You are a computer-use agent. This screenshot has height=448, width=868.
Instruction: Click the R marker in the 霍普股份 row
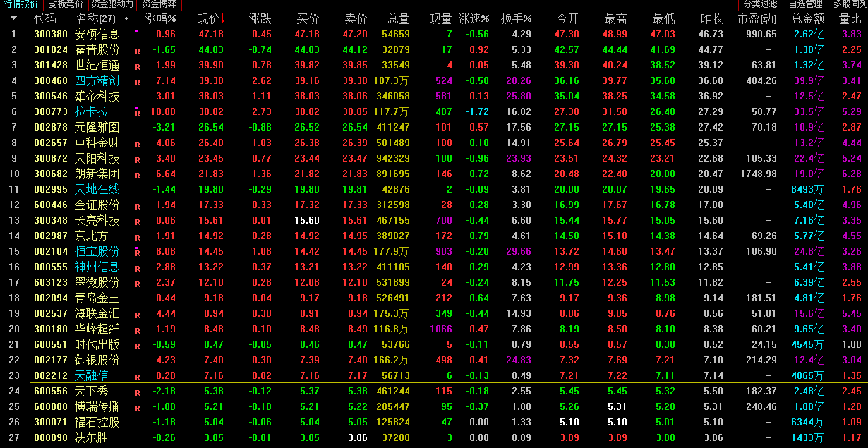[138, 51]
